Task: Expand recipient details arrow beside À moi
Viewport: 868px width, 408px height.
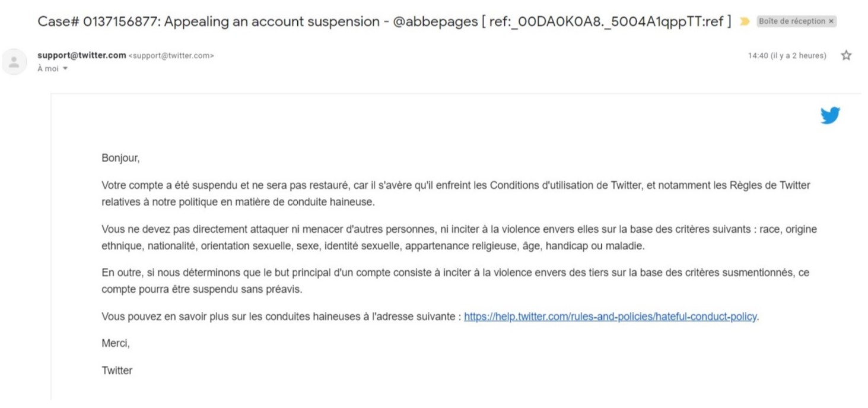Action: 65,69
